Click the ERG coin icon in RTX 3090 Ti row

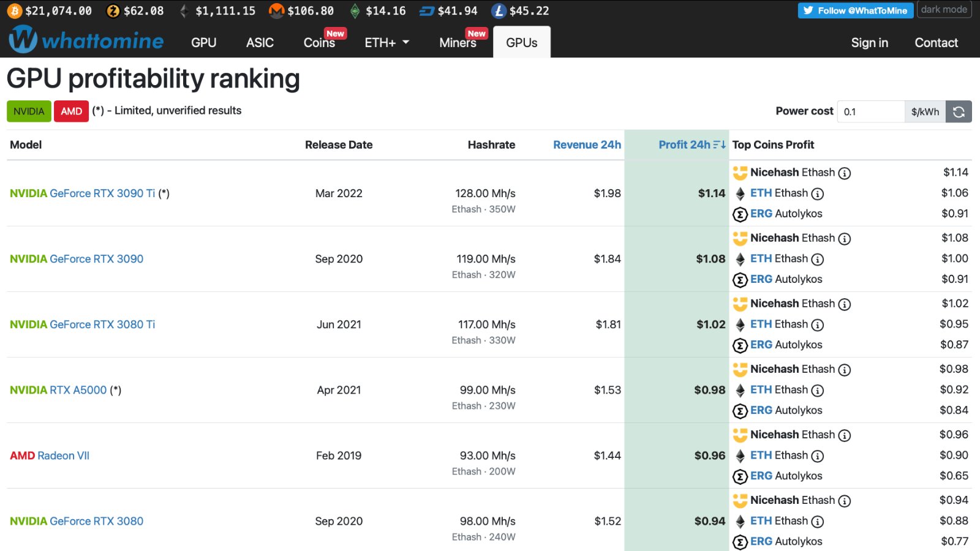740,214
